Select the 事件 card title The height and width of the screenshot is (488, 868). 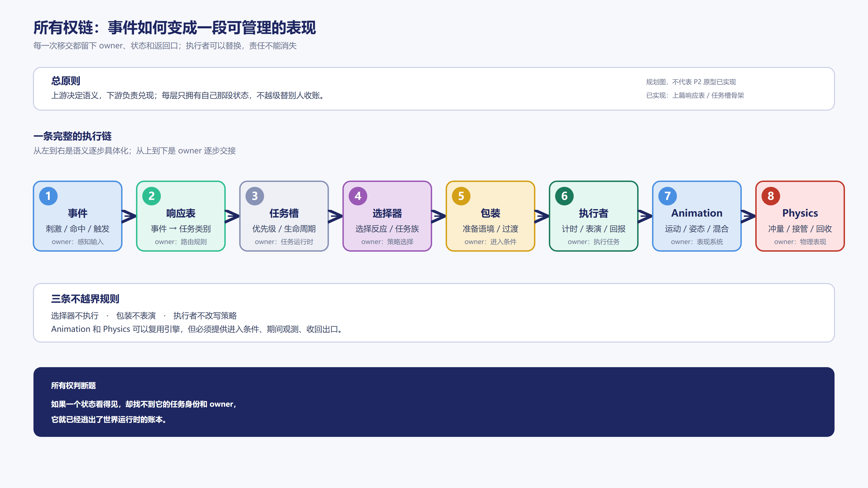tap(77, 213)
